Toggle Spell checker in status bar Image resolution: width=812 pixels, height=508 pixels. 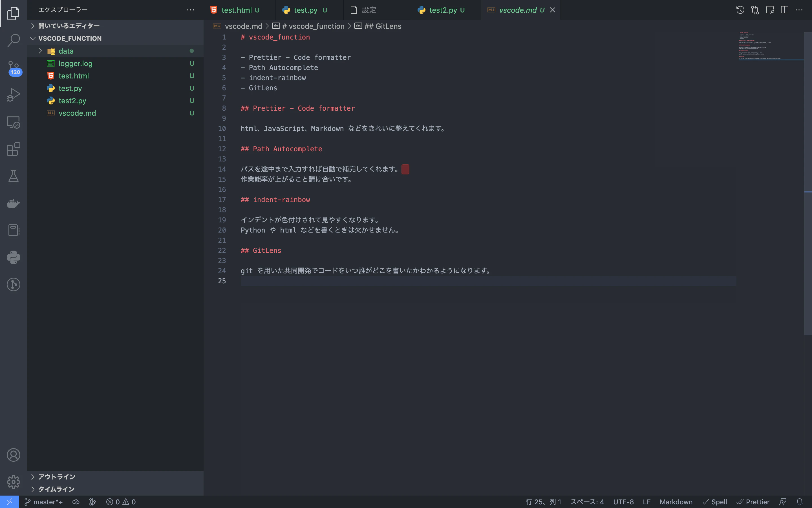point(715,502)
